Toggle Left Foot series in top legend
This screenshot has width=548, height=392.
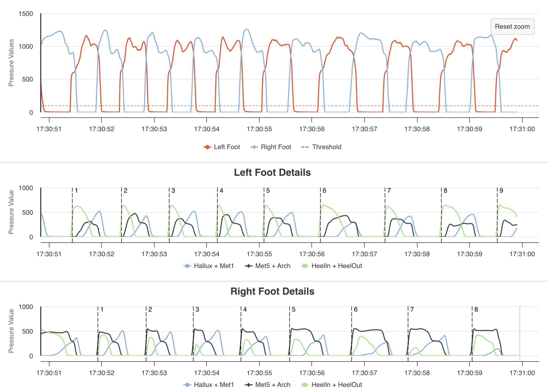coord(221,147)
